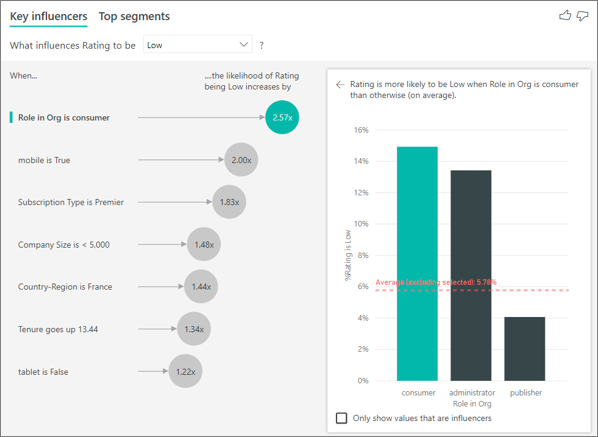This screenshot has width=598, height=437.
Task: Click the question mark beside the dropdown
Action: [x=261, y=45]
